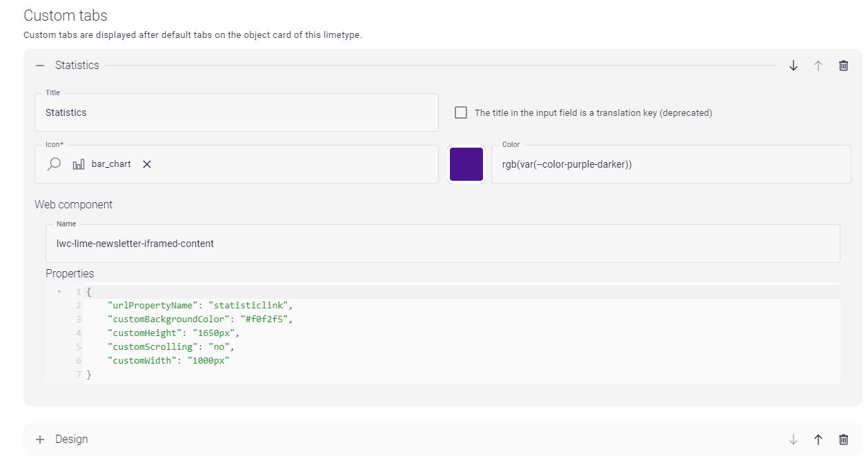The image size is (868, 463).
Task: Remove the bar_chart icon with the X
Action: [x=146, y=164]
